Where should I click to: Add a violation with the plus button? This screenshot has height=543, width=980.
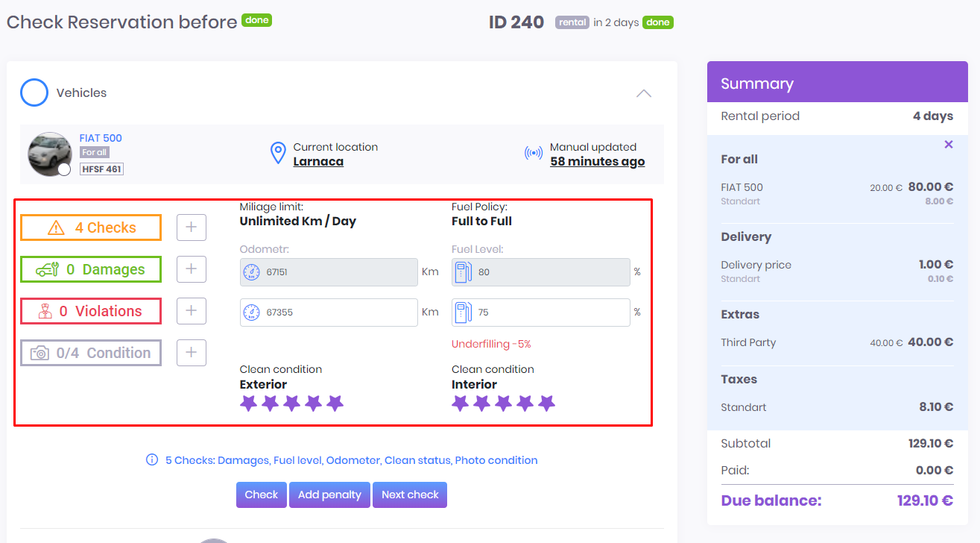(192, 311)
